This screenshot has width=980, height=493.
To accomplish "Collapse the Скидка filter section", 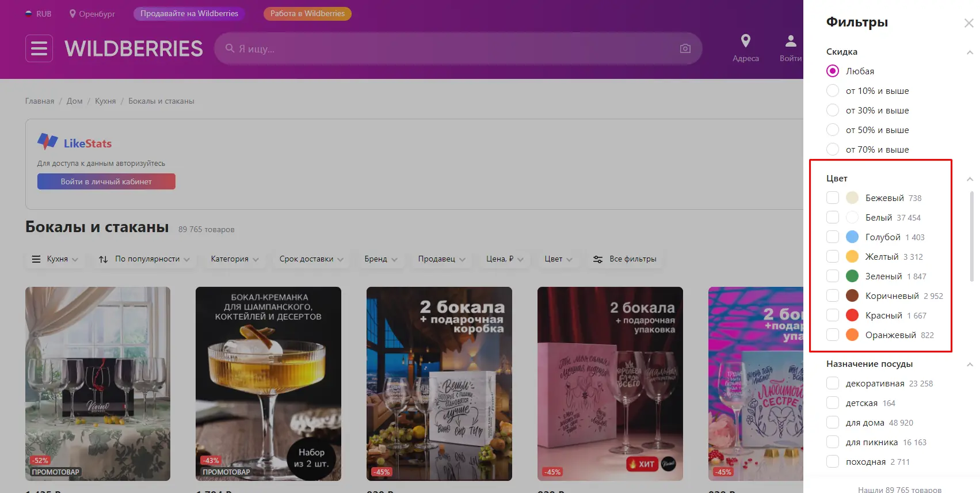I will [x=970, y=52].
